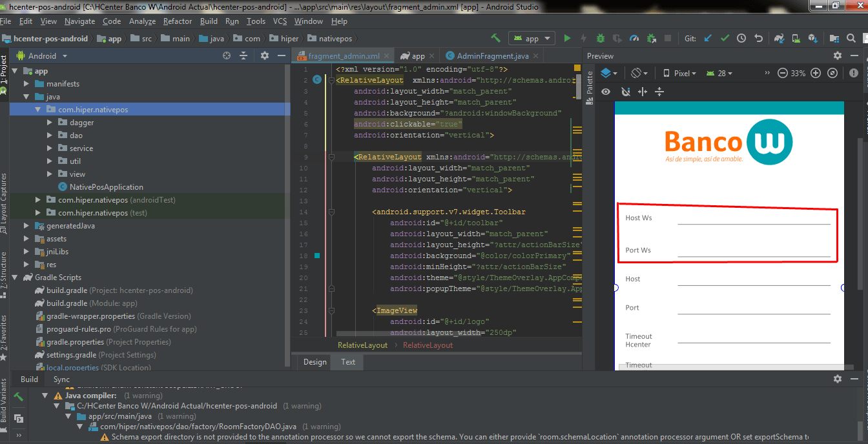Click Git update project blue arrow

pos(708,39)
